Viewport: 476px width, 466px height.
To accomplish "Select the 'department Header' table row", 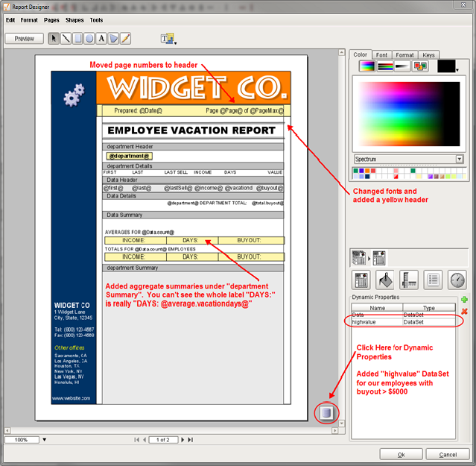I will [193, 146].
